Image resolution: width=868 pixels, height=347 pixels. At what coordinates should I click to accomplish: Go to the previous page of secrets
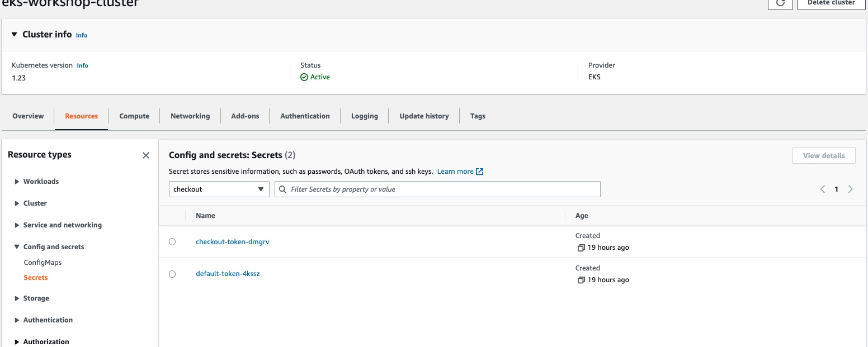(x=823, y=189)
